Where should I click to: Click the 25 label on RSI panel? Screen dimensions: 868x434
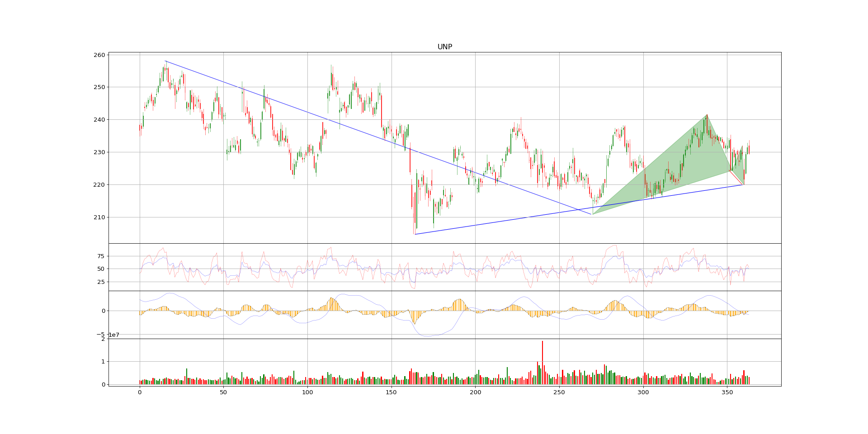(x=100, y=282)
